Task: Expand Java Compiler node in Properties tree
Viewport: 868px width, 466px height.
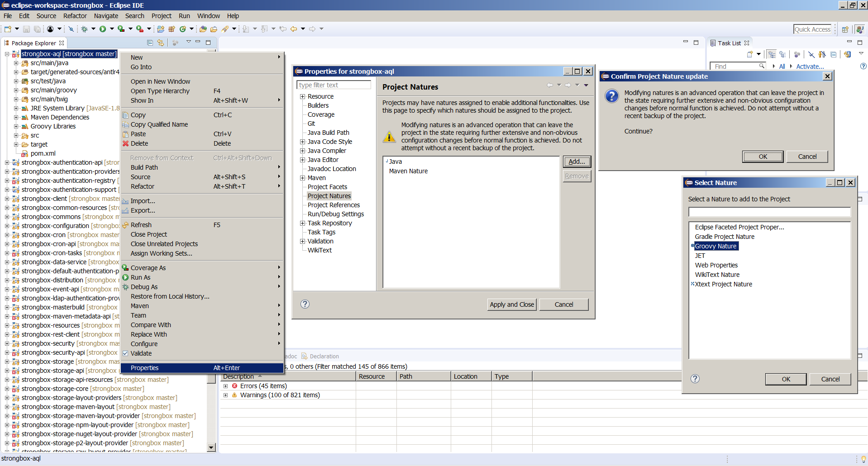Action: [x=302, y=151]
